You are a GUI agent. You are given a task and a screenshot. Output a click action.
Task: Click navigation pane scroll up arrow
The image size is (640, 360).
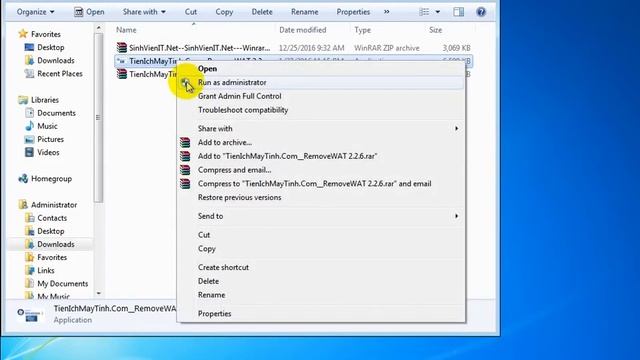click(98, 28)
